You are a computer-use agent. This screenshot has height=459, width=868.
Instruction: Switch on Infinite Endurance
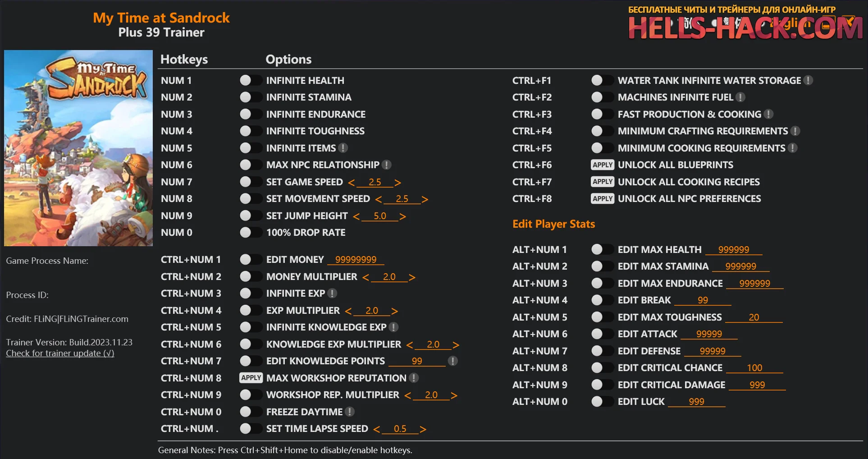click(251, 114)
